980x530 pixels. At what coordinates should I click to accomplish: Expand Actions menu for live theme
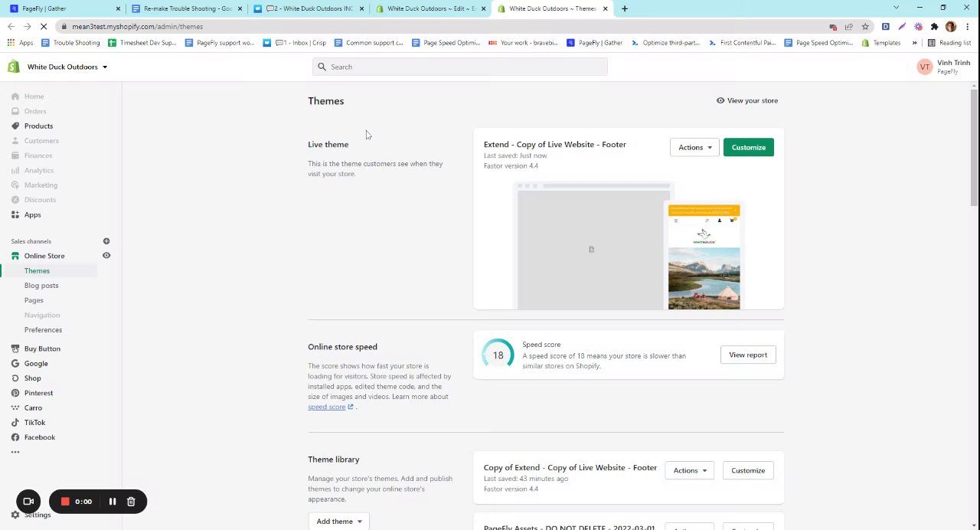[694, 147]
